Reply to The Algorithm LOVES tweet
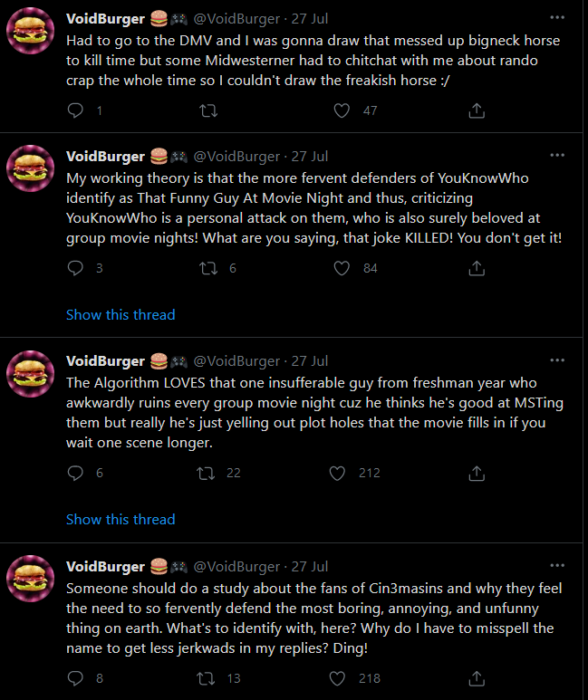The width and height of the screenshot is (588, 700). tap(75, 473)
